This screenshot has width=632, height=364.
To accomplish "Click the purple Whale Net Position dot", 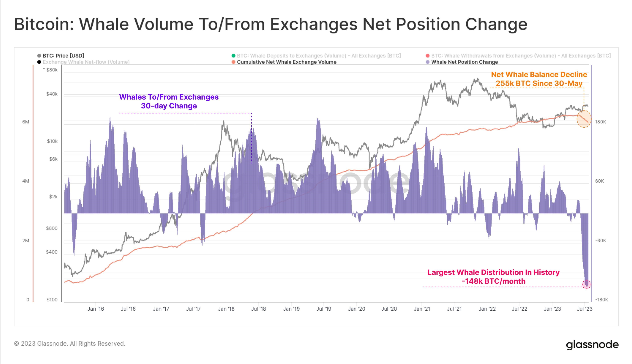I will (x=428, y=62).
